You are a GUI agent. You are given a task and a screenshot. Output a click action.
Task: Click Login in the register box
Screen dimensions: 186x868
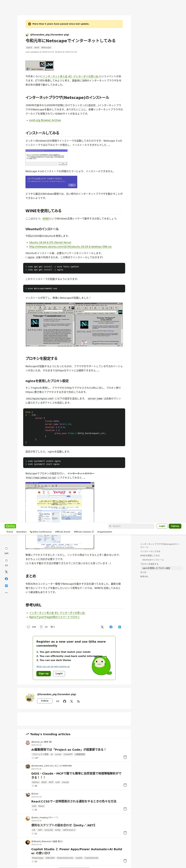click(x=59, y=674)
